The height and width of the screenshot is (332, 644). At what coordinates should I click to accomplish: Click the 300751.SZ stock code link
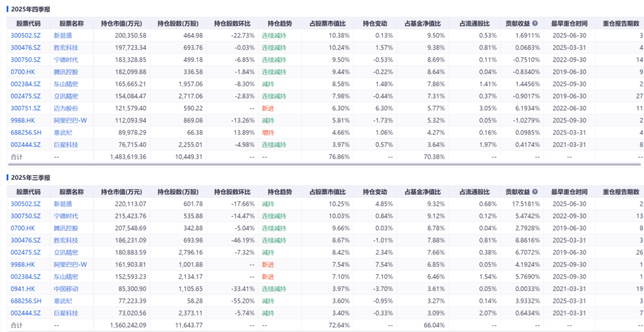click(25, 108)
